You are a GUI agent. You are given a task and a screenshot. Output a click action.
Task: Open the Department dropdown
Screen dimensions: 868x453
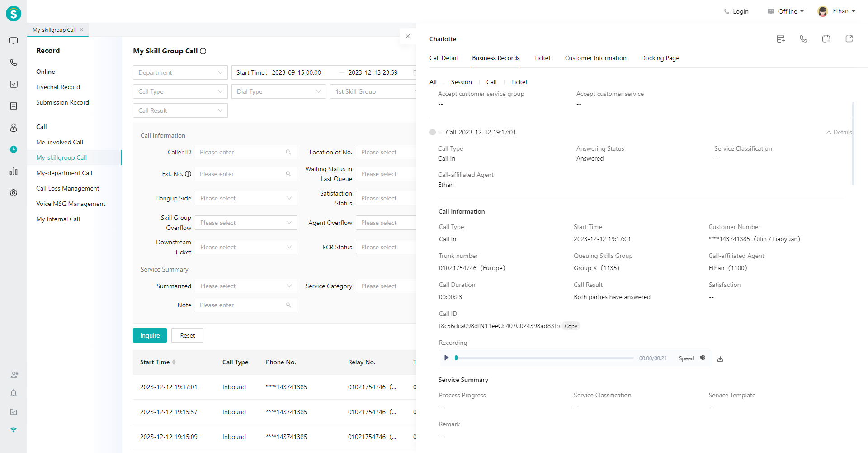coord(180,72)
